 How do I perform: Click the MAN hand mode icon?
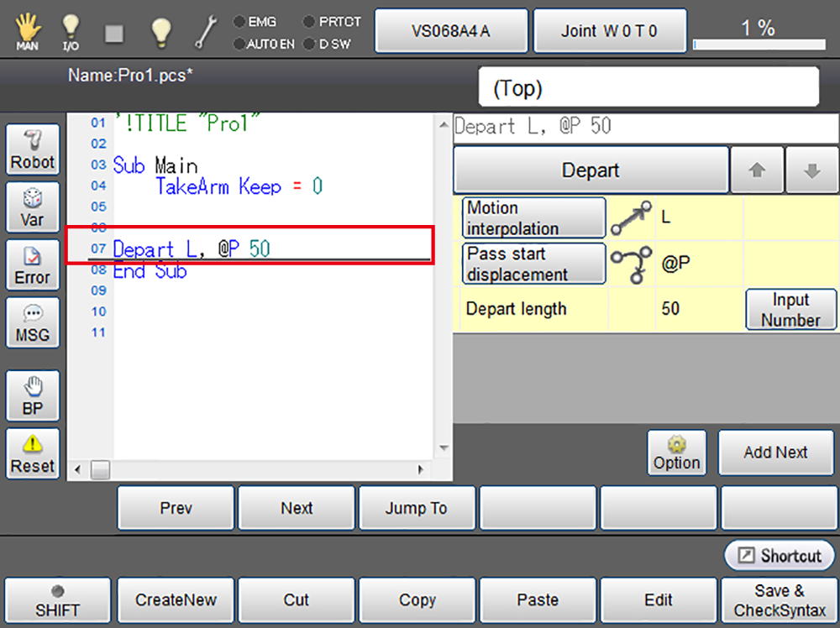27,31
